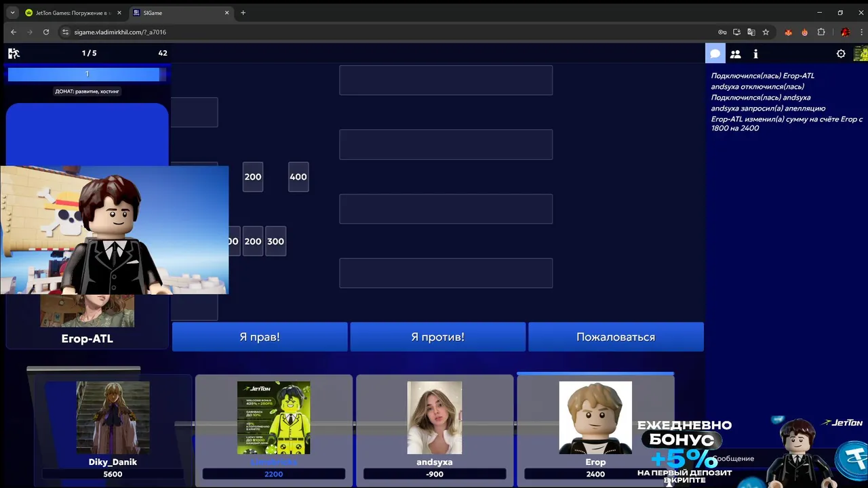Show the participants list tab
Screen dimensions: 868x488
(735, 54)
